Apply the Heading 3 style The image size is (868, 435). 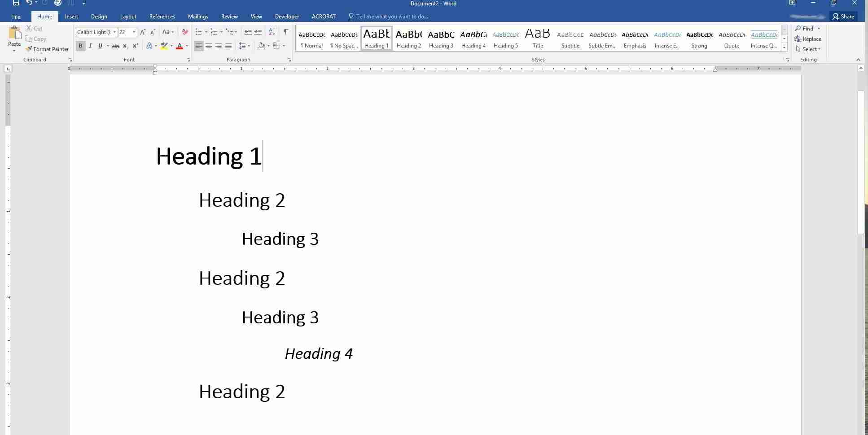pyautogui.click(x=441, y=39)
